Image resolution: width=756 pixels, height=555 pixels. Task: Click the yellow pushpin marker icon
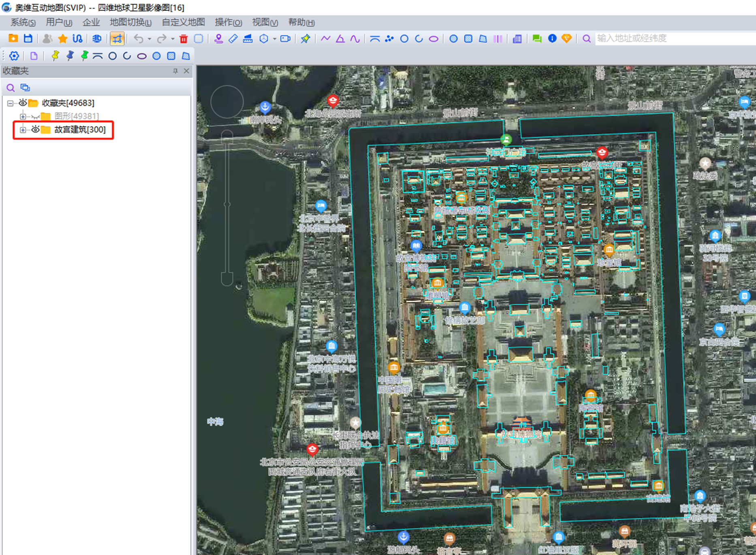pos(55,56)
